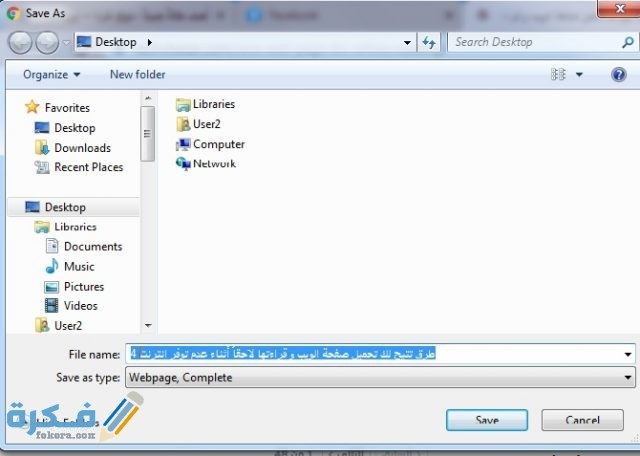Click the change view icon
Viewport: 640px width, 456px height.
558,75
